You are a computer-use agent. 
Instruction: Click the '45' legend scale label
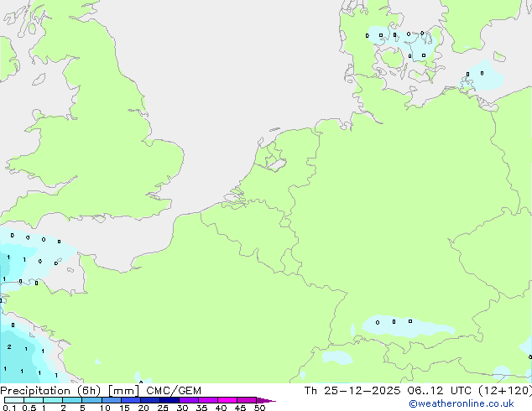point(240,408)
